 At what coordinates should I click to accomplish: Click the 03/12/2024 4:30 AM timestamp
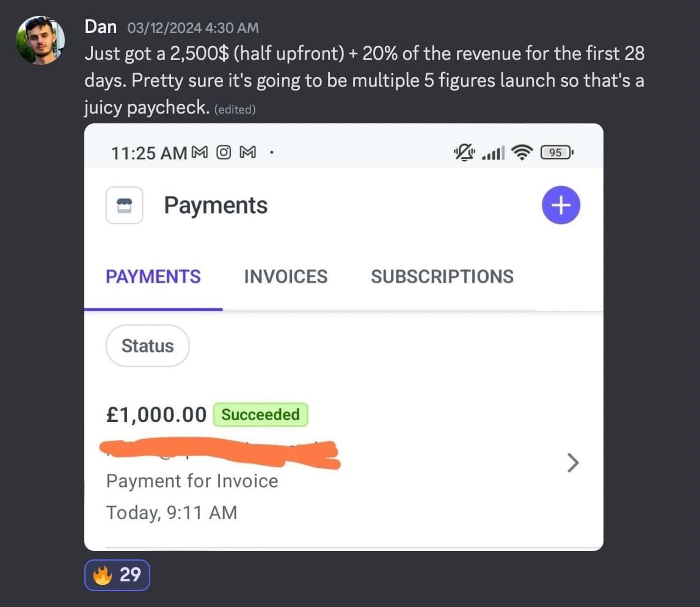[193, 28]
